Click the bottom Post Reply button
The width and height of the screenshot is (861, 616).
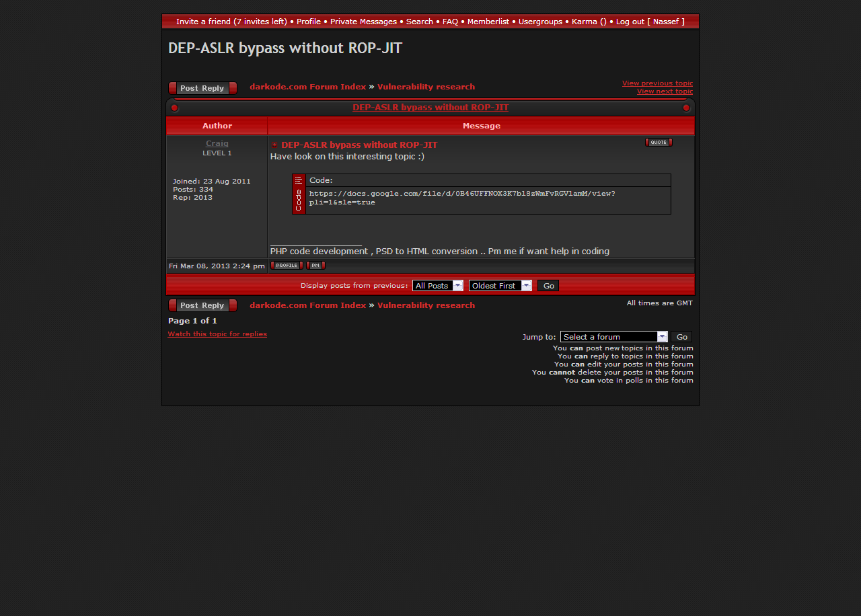[x=202, y=305]
